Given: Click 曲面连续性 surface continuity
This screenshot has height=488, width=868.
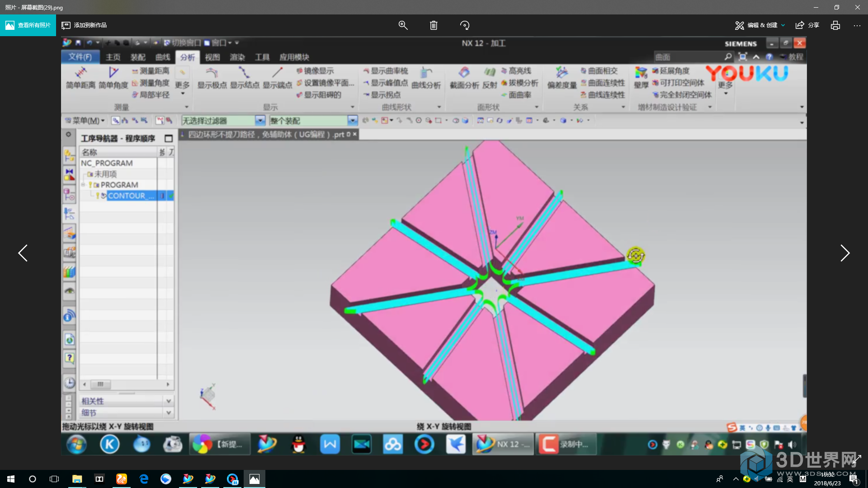Looking at the screenshot, I should point(603,83).
